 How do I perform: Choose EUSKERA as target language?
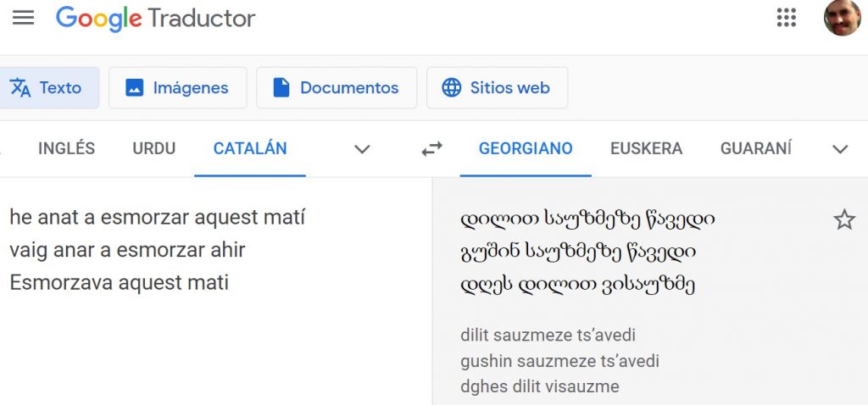[646, 149]
